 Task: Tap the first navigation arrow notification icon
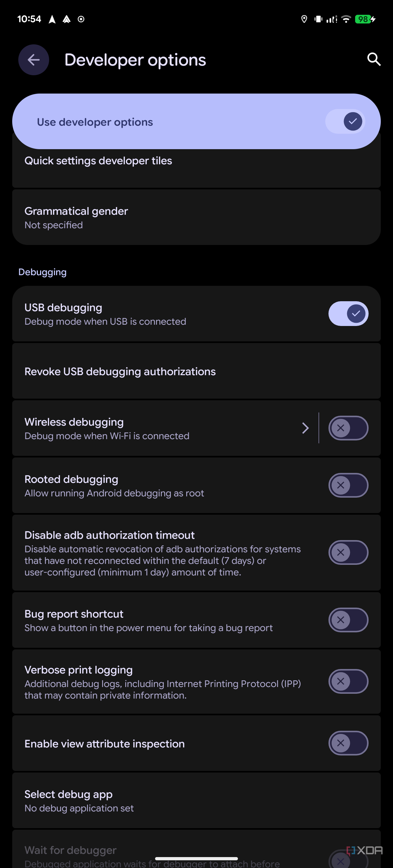coord(52,19)
